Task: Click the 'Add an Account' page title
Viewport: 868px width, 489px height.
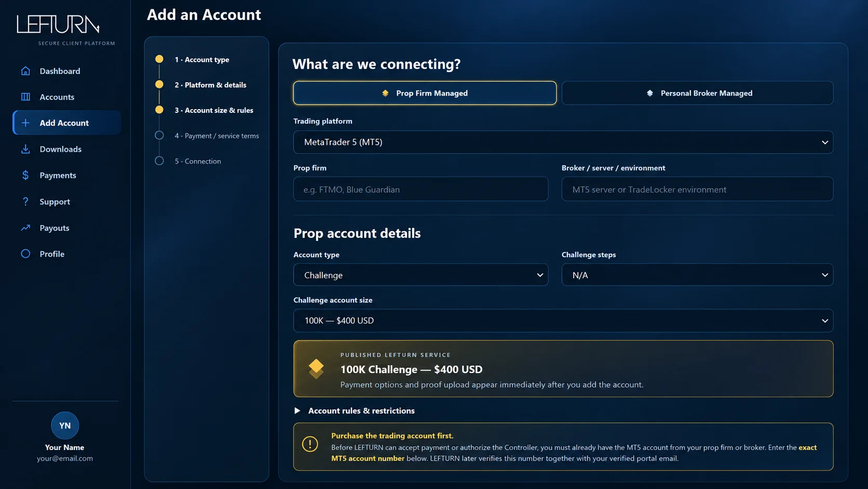Action: pyautogui.click(x=204, y=15)
